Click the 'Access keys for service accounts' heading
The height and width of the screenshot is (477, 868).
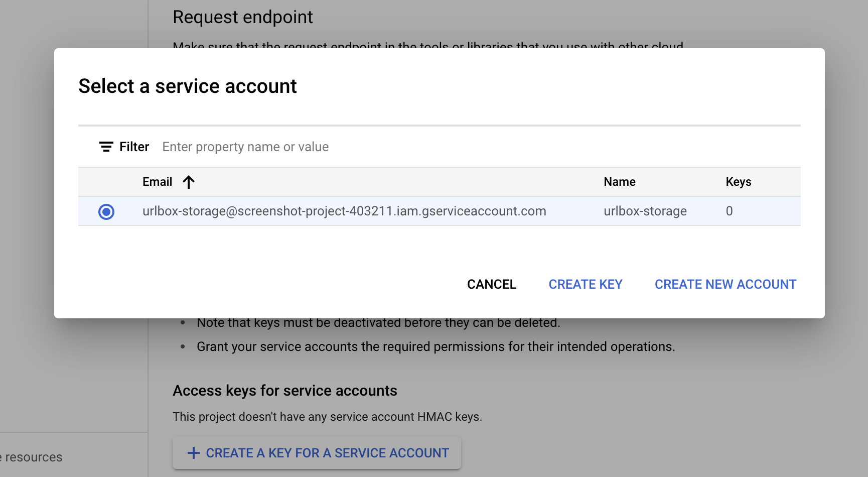pos(284,391)
